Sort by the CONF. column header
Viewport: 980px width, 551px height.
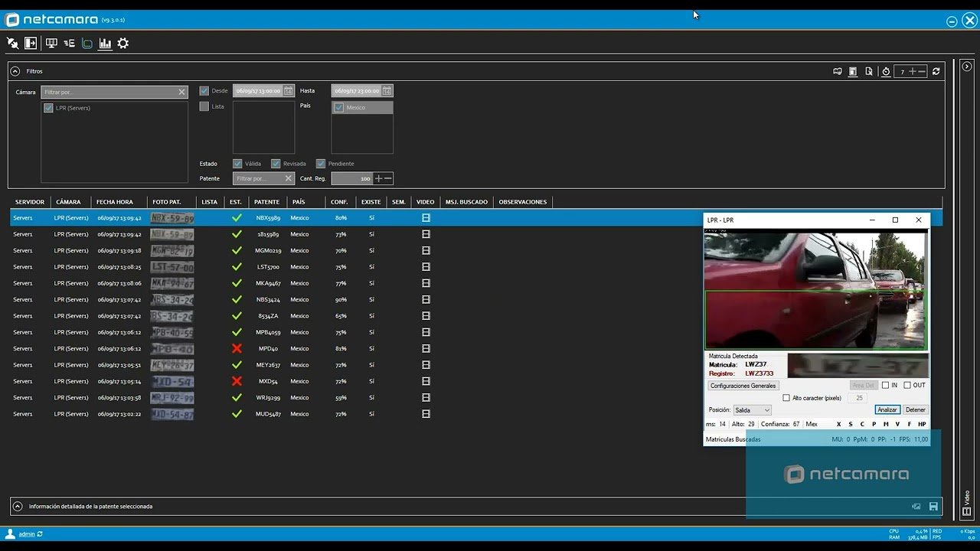pos(339,202)
